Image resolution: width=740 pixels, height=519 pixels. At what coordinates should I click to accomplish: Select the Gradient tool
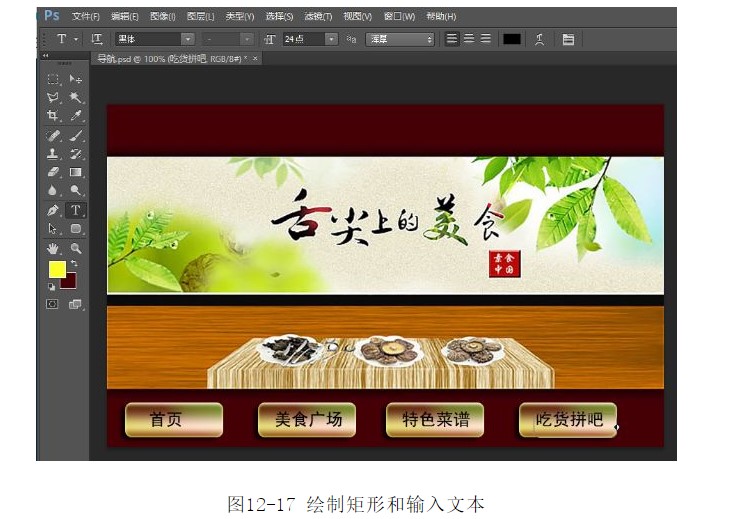pyautogui.click(x=76, y=172)
